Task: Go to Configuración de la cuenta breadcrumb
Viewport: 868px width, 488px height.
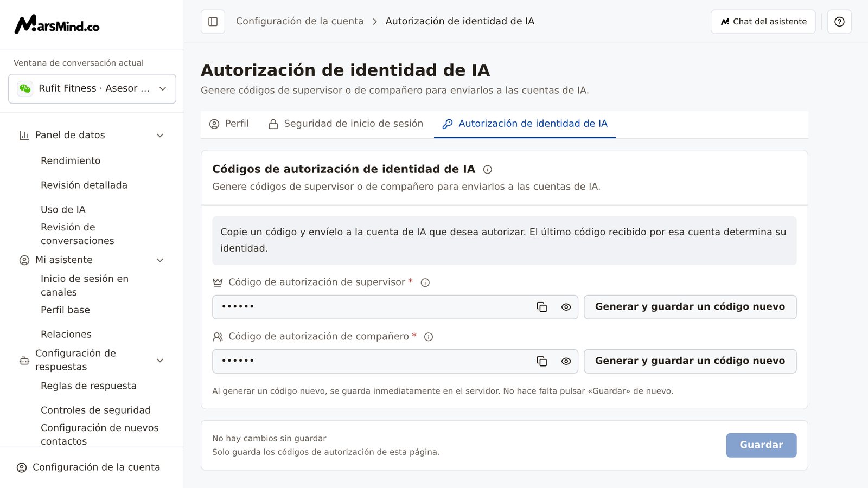Action: 299,21
